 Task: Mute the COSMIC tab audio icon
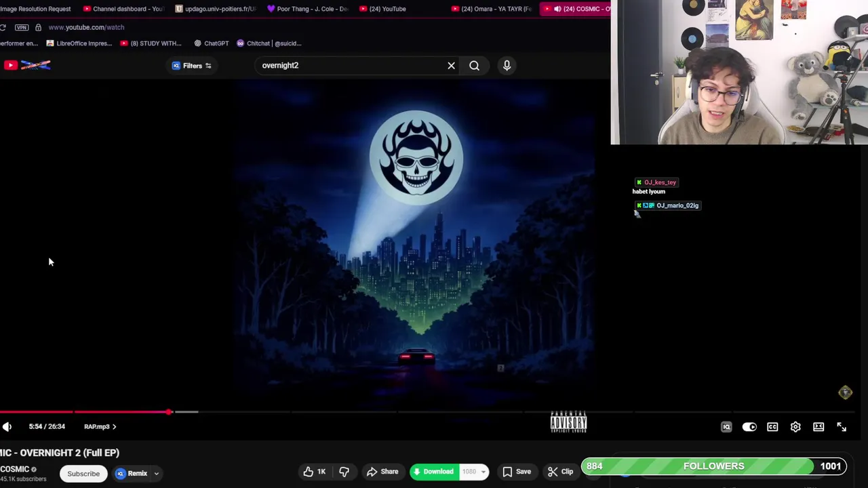557,9
